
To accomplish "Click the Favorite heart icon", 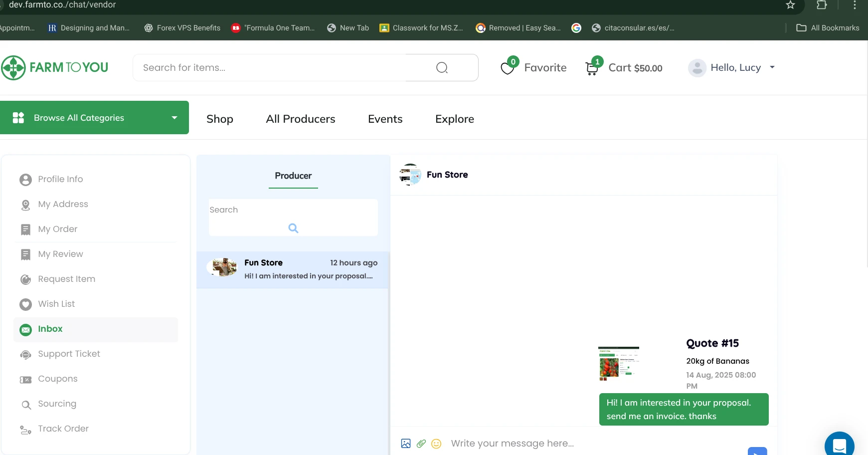I will (x=508, y=68).
